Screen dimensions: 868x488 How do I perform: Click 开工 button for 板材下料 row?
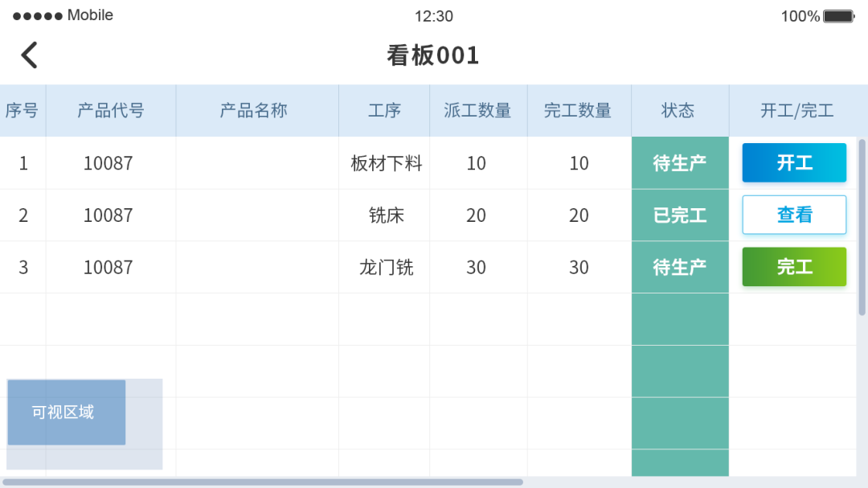coord(794,162)
